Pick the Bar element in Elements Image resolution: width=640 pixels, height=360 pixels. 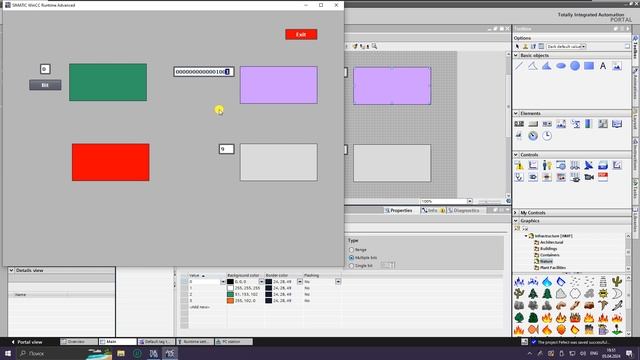(589, 124)
